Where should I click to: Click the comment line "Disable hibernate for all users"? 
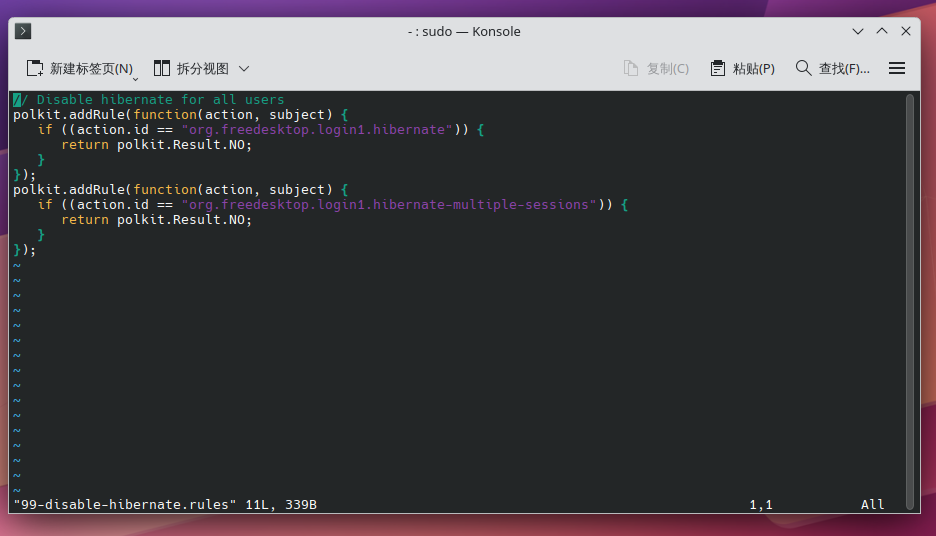(x=149, y=100)
